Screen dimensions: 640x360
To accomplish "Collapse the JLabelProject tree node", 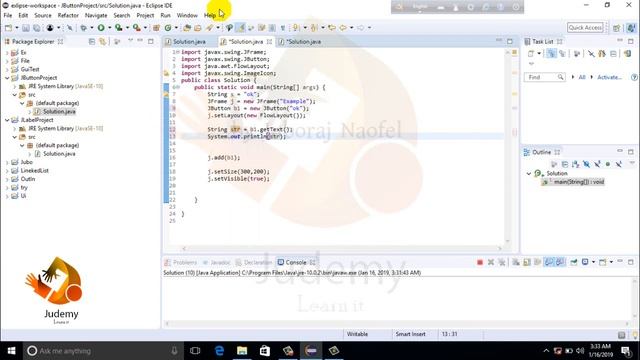I will point(7,120).
